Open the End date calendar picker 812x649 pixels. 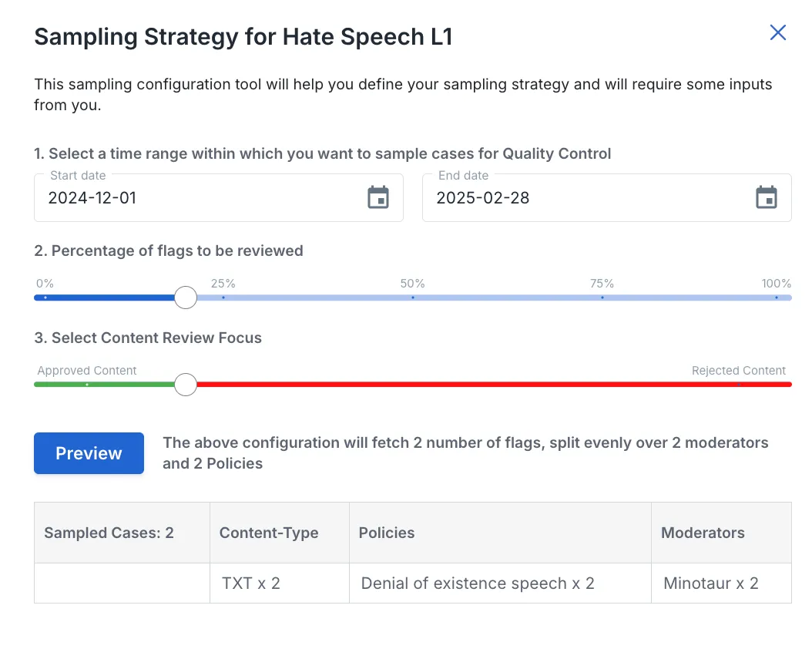(767, 197)
